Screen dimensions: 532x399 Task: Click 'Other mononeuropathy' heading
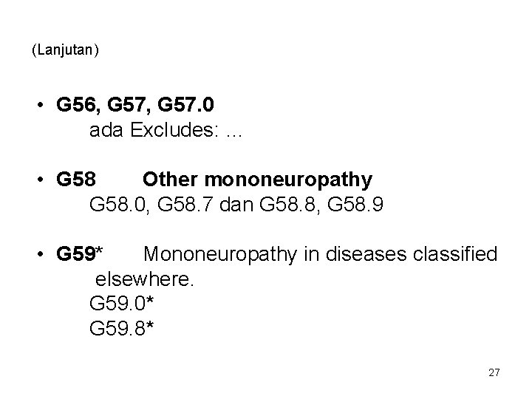[x=258, y=180]
